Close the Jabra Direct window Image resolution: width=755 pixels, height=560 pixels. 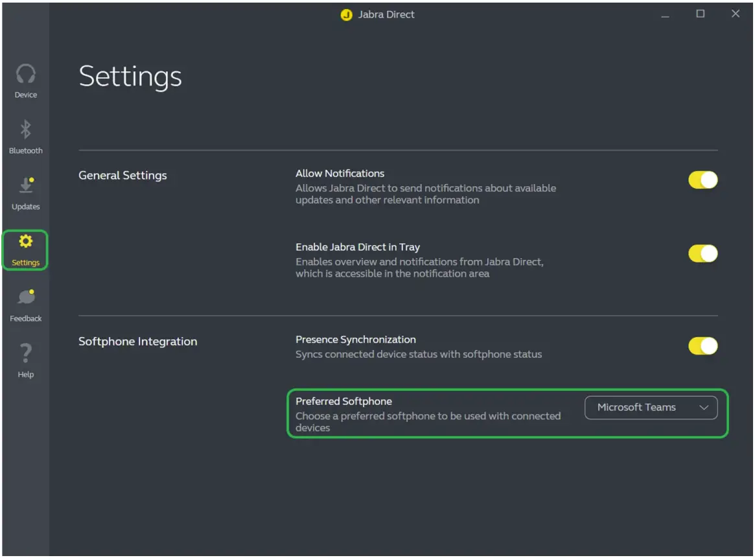click(x=735, y=14)
